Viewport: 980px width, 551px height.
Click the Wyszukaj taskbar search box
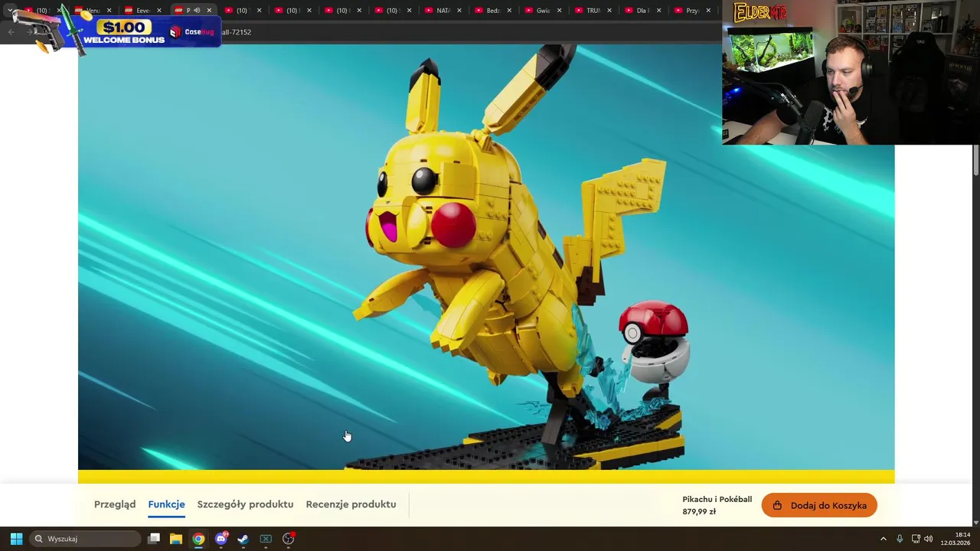pos(84,539)
